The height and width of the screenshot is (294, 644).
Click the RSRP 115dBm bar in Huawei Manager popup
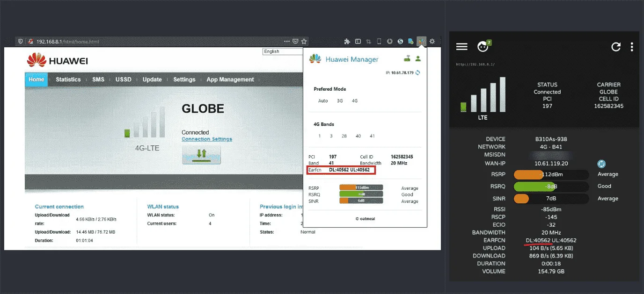point(361,188)
